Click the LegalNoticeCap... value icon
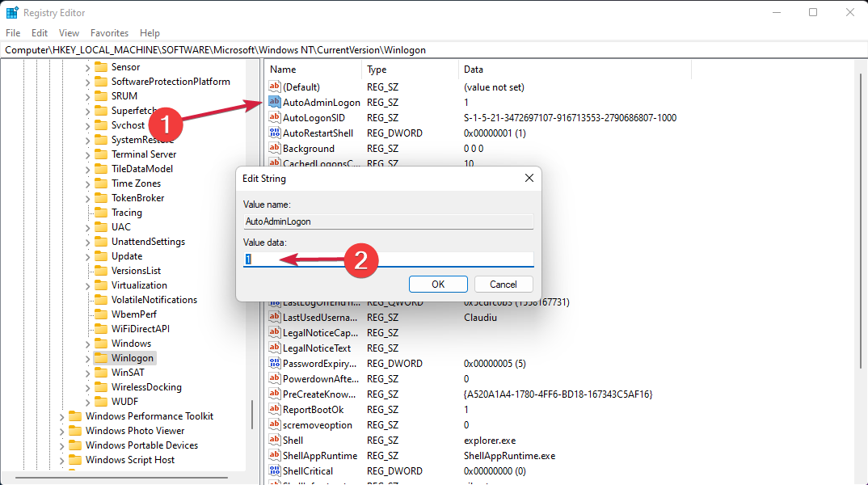This screenshot has height=485, width=868. click(x=275, y=333)
